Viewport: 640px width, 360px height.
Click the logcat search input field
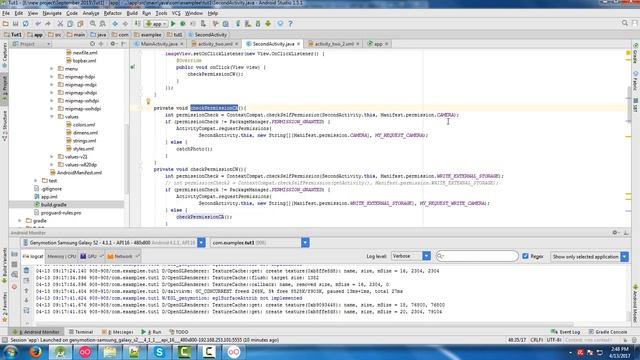click(x=477, y=256)
